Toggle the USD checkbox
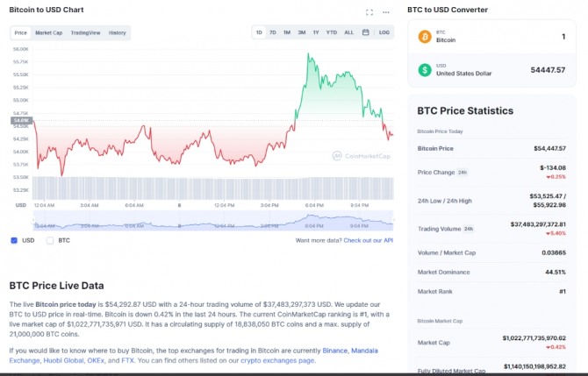Viewport: 588px width, 376px height. pos(14,240)
